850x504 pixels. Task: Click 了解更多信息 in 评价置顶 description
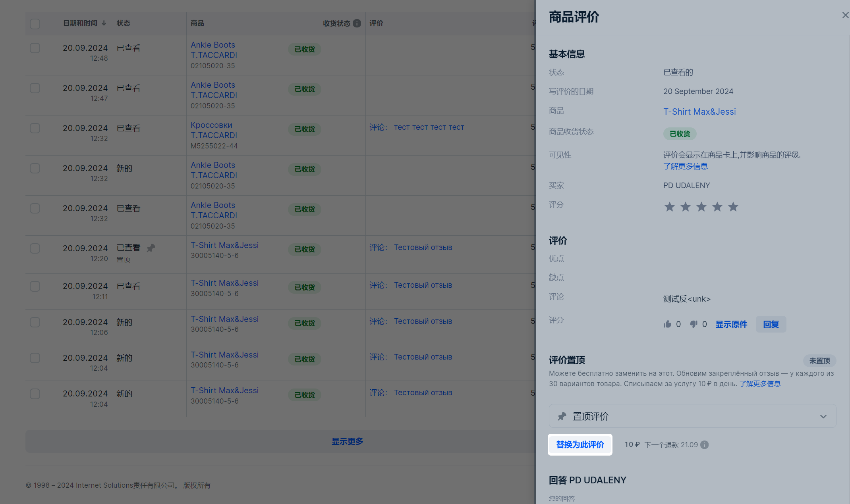[760, 384]
